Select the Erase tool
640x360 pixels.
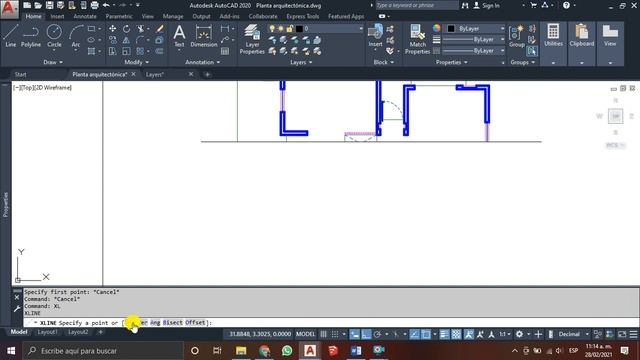(x=160, y=29)
